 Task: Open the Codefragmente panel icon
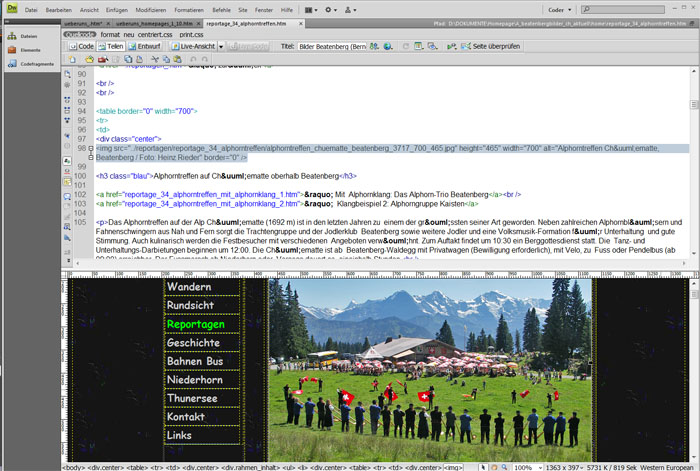click(12, 64)
